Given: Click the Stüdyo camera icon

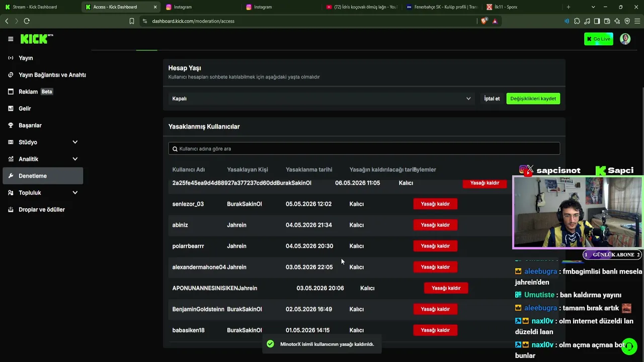Looking at the screenshot, I should (x=11, y=142).
